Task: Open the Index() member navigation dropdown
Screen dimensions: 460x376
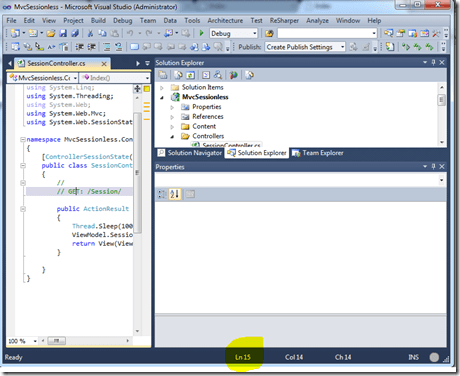Action: tap(147, 78)
